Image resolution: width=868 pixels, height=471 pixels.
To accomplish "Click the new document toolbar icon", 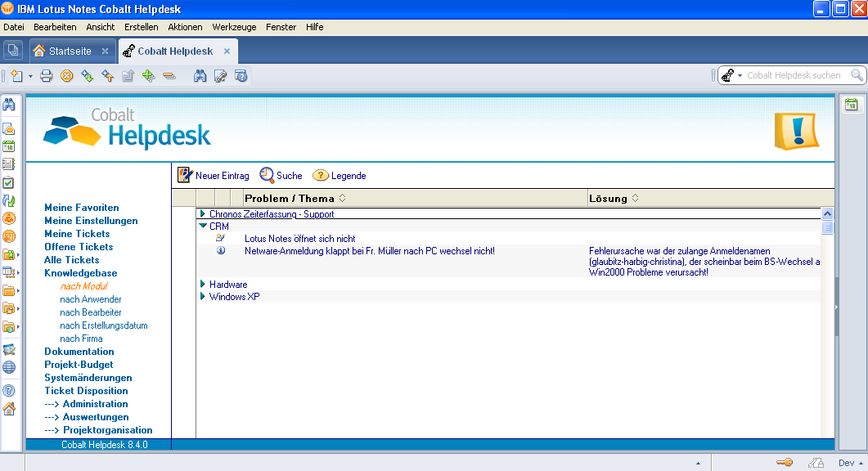I will point(16,76).
